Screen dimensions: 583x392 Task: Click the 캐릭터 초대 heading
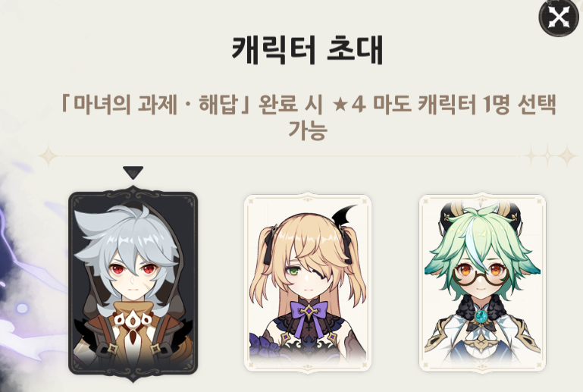click(308, 50)
